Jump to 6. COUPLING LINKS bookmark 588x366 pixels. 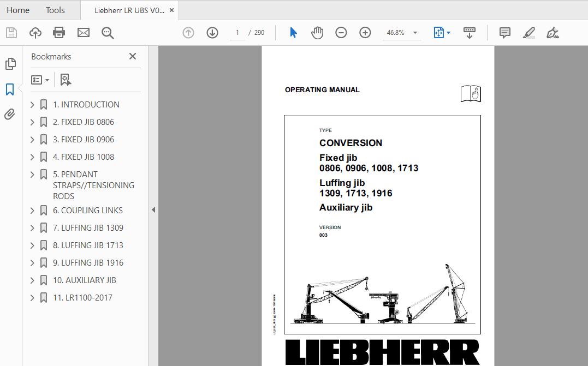(x=88, y=211)
